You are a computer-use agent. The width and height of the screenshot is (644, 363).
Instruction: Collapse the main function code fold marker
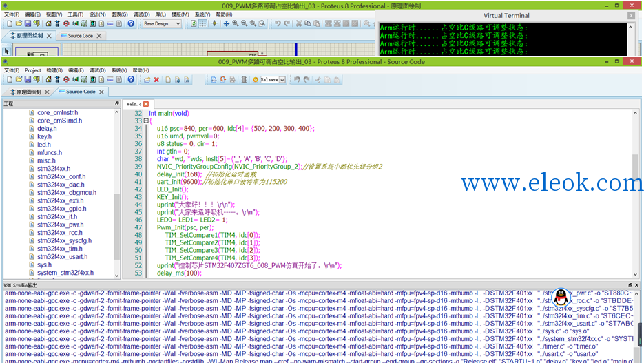click(146, 121)
